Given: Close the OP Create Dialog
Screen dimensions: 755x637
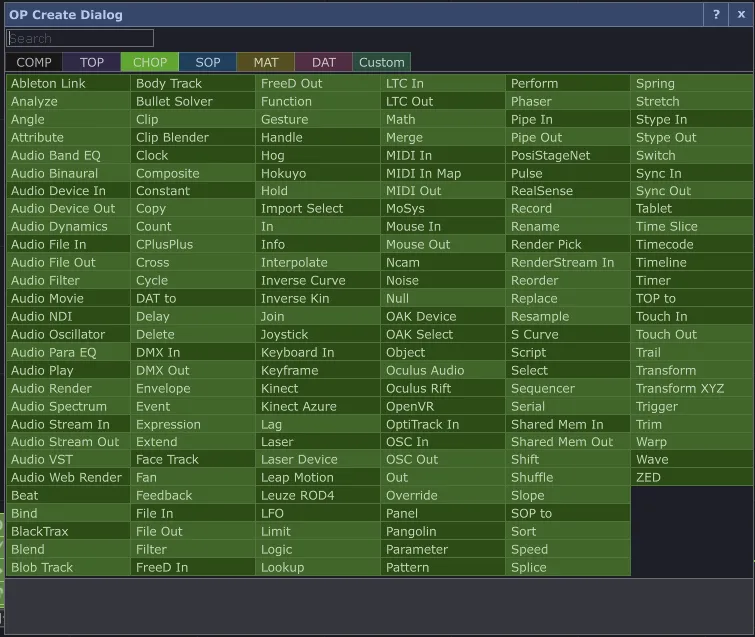Looking at the screenshot, I should [x=741, y=14].
